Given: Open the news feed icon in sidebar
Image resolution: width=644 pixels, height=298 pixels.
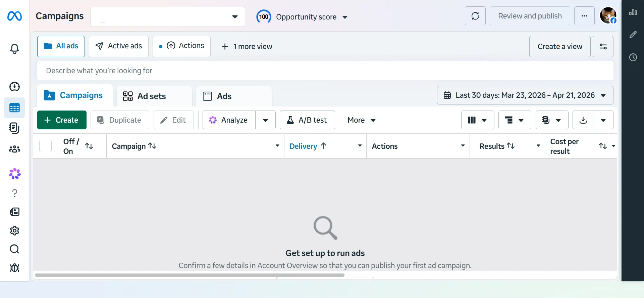Looking at the screenshot, I should pos(14,212).
